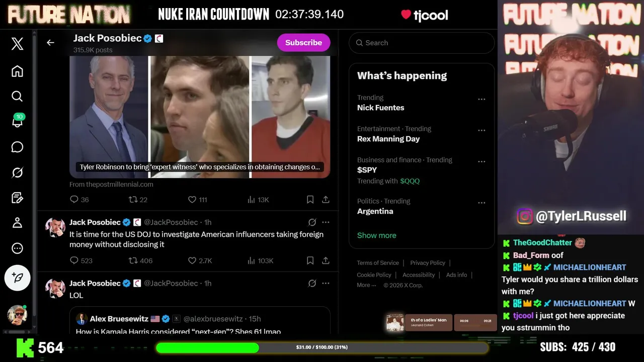Repost the Tyler Robinson article post
This screenshot has height=362, width=644.
click(138, 200)
